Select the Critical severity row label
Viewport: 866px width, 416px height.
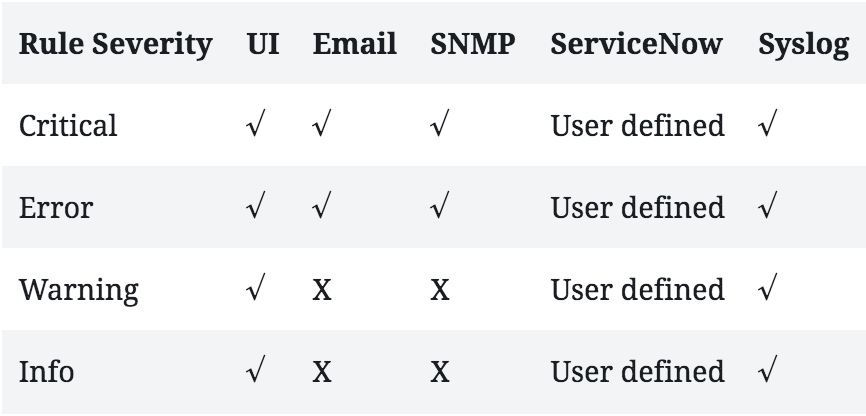[68, 126]
